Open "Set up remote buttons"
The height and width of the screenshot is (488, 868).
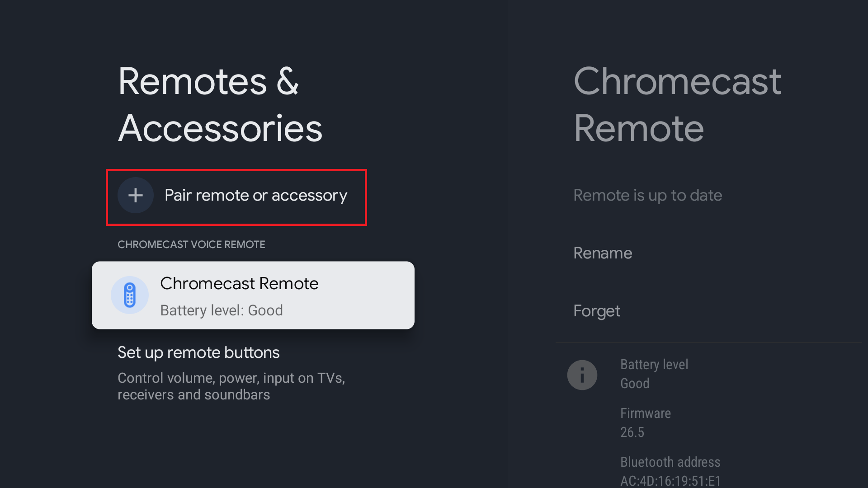(198, 352)
